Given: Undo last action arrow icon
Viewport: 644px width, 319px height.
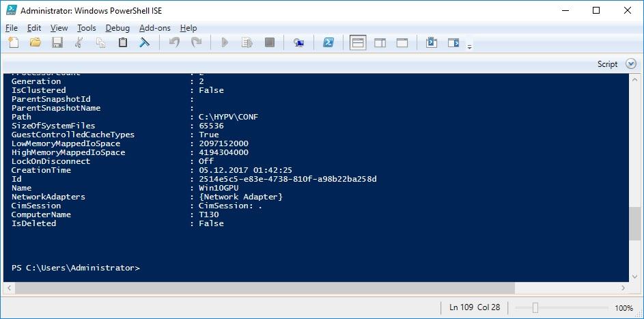Looking at the screenshot, I should click(x=175, y=42).
